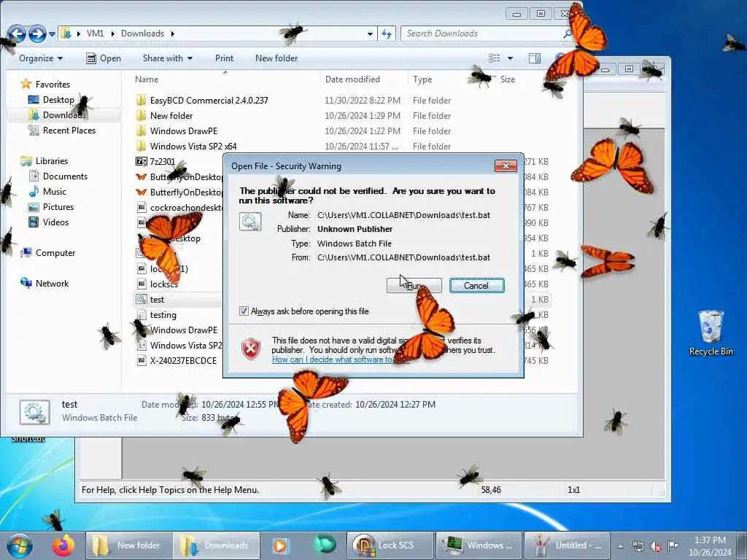The height and width of the screenshot is (560, 747).
Task: Open the media player taskbar icon
Action: (281, 545)
